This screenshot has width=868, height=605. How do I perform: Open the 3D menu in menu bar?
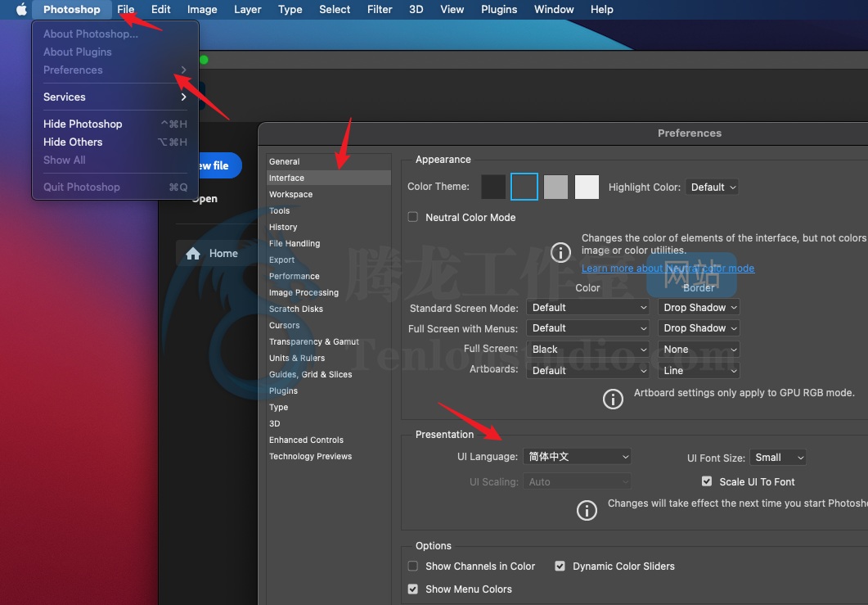pos(416,10)
